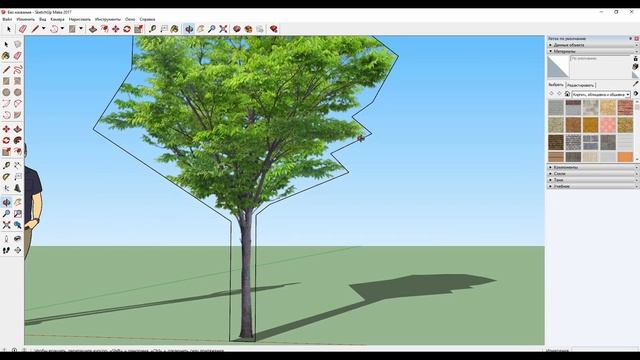The height and width of the screenshot is (360, 640).
Task: Select the Zoom Window tool
Action: [18, 213]
